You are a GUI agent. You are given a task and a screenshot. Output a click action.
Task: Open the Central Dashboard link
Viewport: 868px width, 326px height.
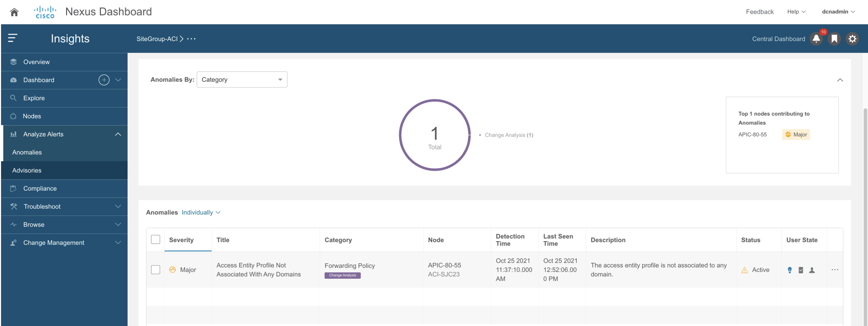coord(778,38)
